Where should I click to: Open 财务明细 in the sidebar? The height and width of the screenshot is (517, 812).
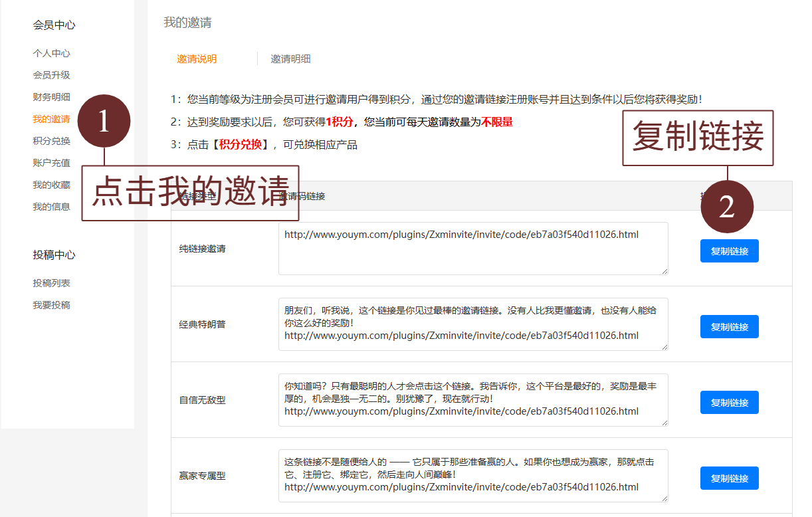point(52,97)
